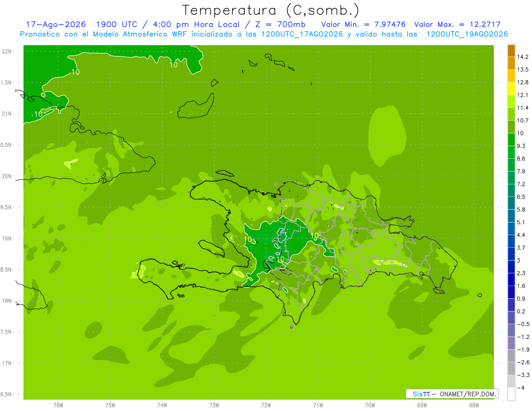
Task: Click the "Valor Min. = 7.97476" readout
Action: coord(363,24)
